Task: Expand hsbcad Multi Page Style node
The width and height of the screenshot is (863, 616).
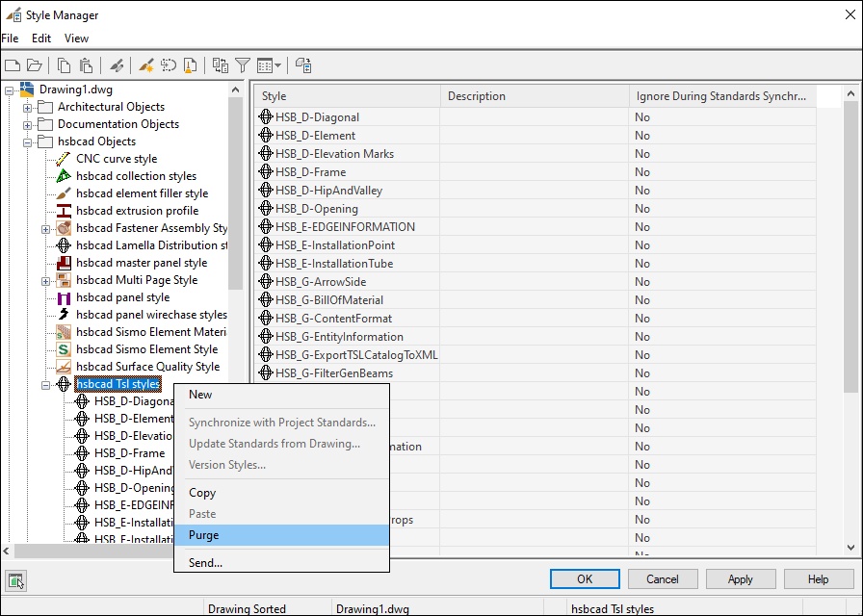Action: coord(45,282)
